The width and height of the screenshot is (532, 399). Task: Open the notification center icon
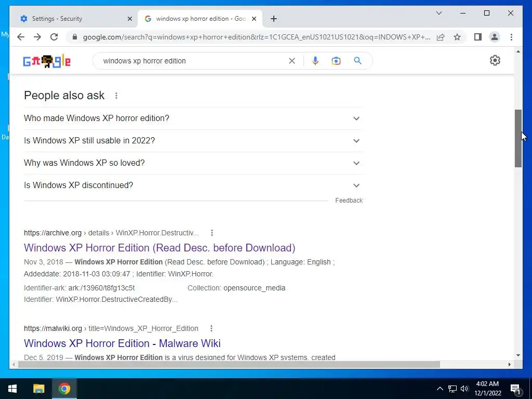pos(516,389)
